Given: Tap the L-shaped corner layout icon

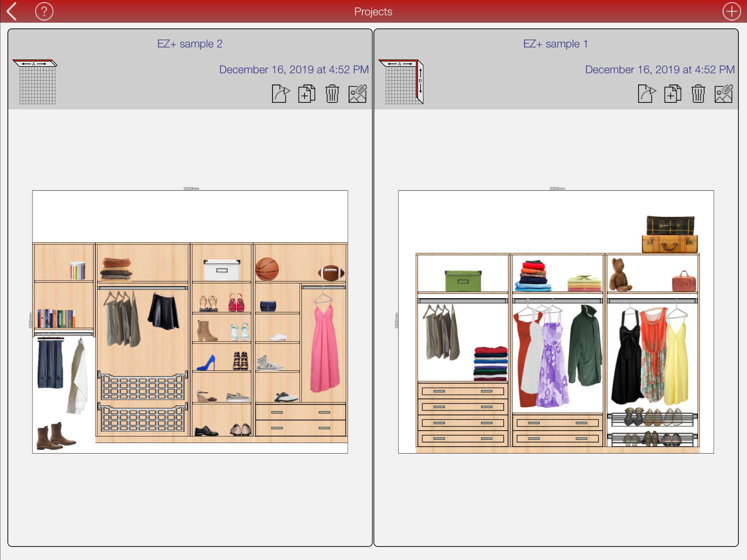Looking at the screenshot, I should click(x=402, y=82).
